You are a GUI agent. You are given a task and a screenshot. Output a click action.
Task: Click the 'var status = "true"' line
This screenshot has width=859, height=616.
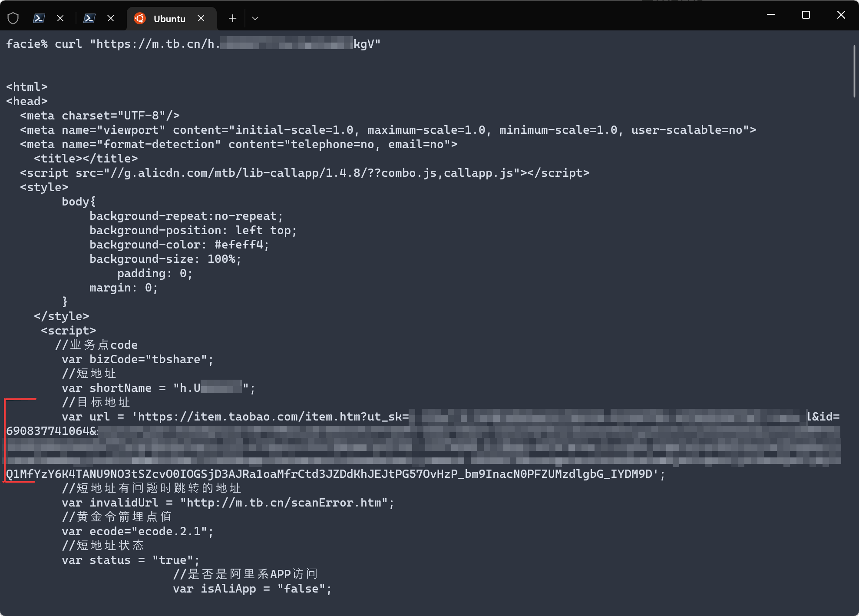131,560
